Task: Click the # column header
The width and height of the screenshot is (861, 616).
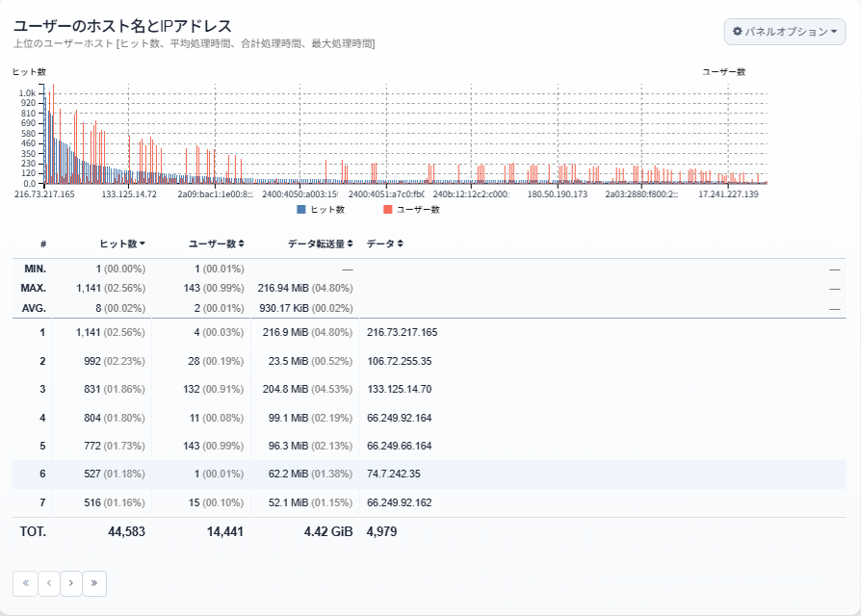Action: [x=42, y=244]
